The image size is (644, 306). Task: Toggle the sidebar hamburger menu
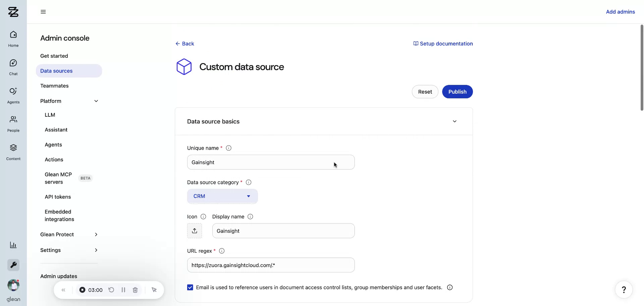tap(43, 11)
